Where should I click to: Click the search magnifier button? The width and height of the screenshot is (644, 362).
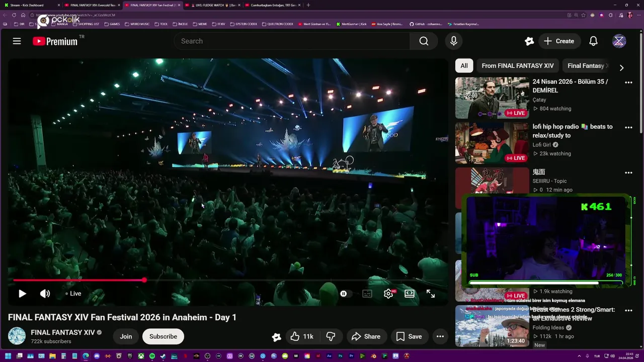424,41
